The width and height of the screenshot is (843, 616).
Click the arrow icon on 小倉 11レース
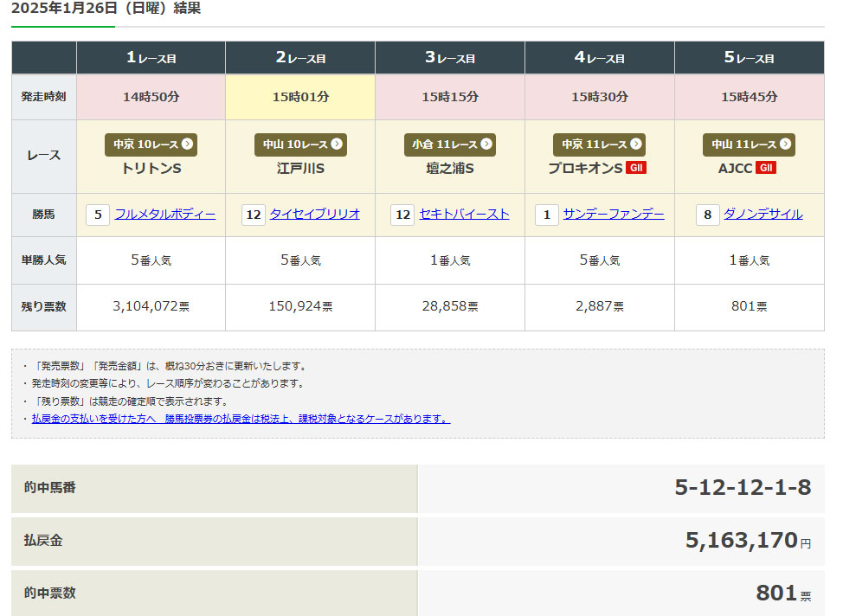click(x=486, y=144)
